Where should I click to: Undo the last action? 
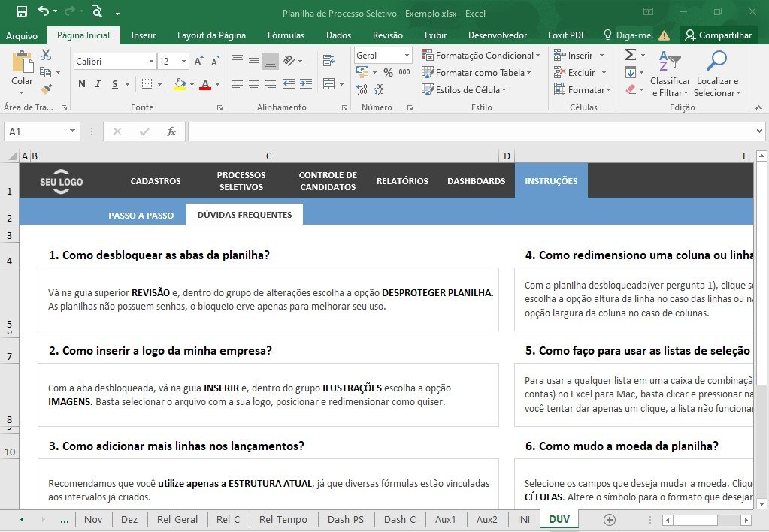coord(44,11)
